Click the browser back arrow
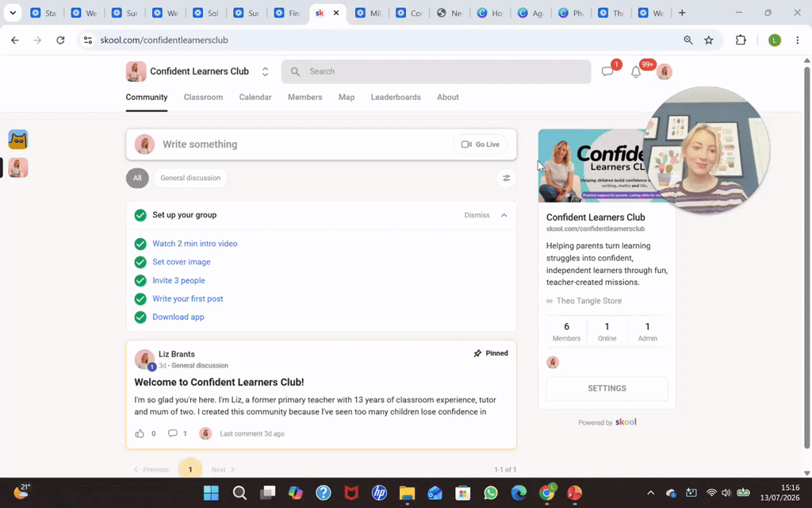812x508 pixels. click(15, 40)
